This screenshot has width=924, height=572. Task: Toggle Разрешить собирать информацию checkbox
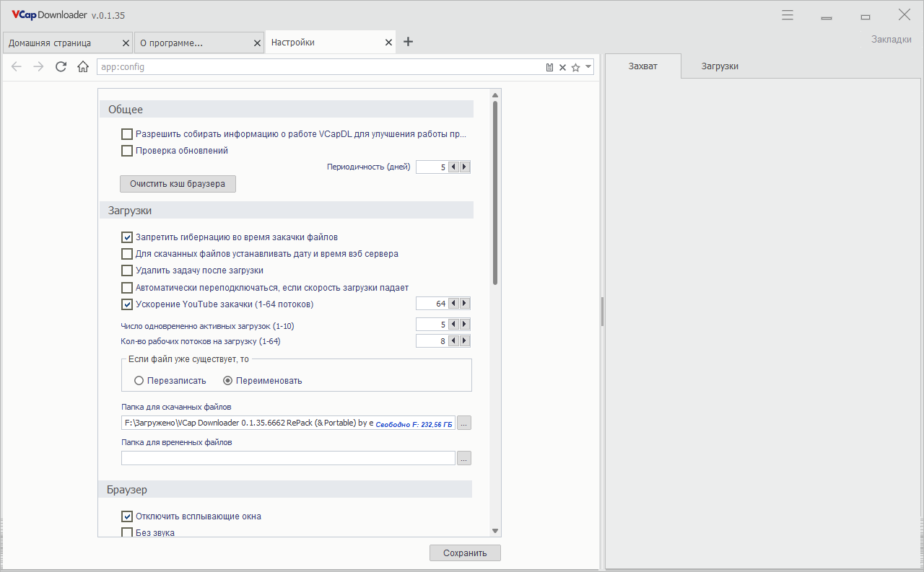click(127, 134)
